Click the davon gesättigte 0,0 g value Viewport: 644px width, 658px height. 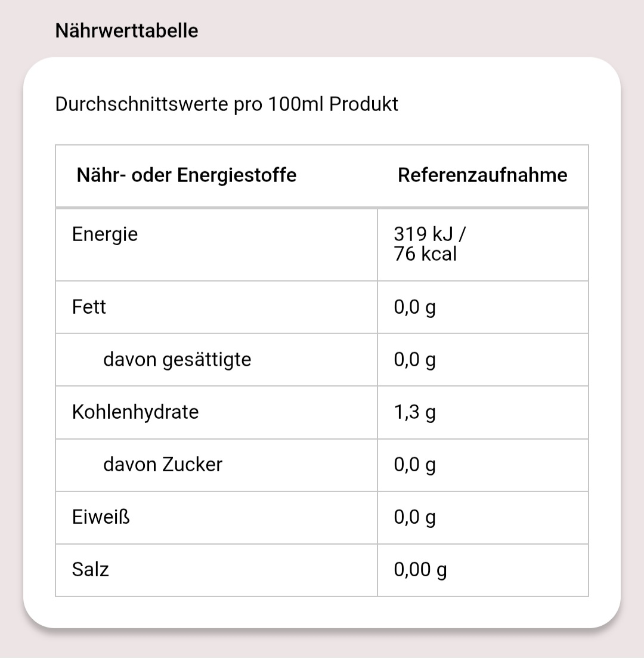[x=415, y=360]
